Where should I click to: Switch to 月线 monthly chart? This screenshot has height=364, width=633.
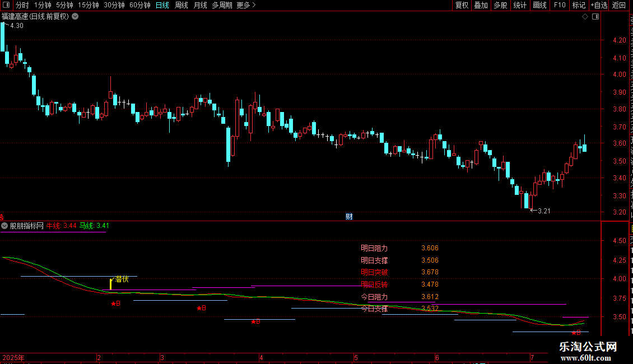tap(200, 5)
